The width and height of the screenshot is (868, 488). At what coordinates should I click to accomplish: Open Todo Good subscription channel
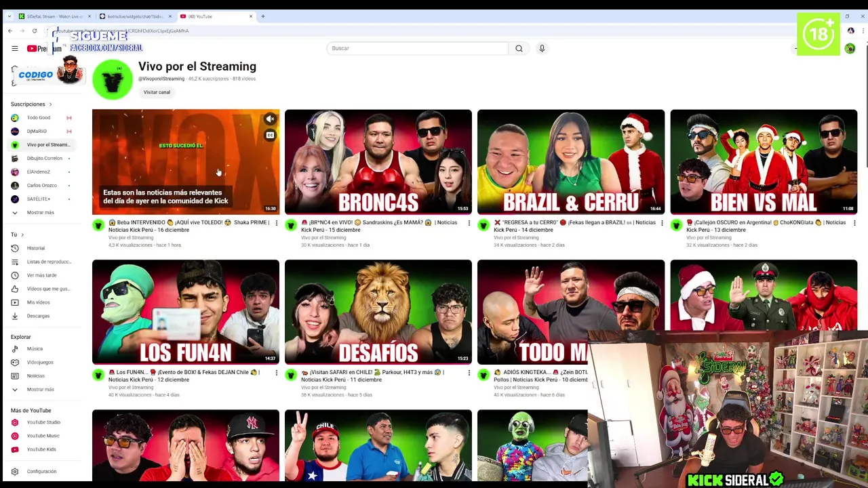tap(39, 117)
